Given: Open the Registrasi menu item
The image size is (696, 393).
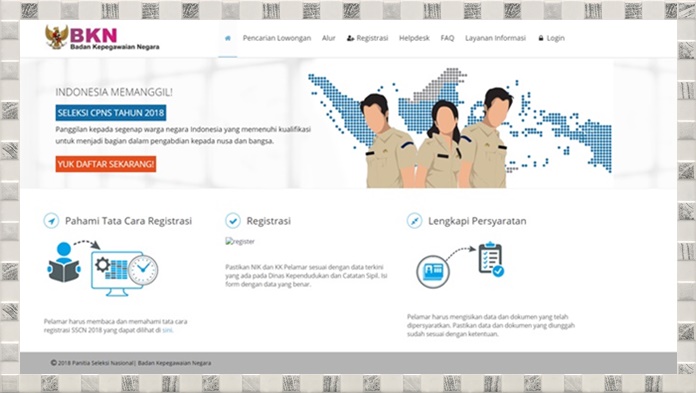Looking at the screenshot, I should tap(368, 38).
